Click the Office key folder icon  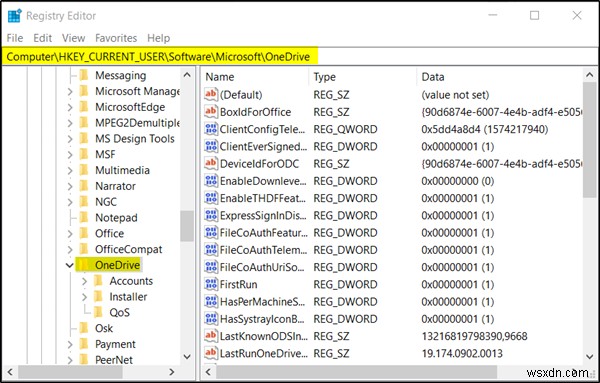(x=84, y=233)
